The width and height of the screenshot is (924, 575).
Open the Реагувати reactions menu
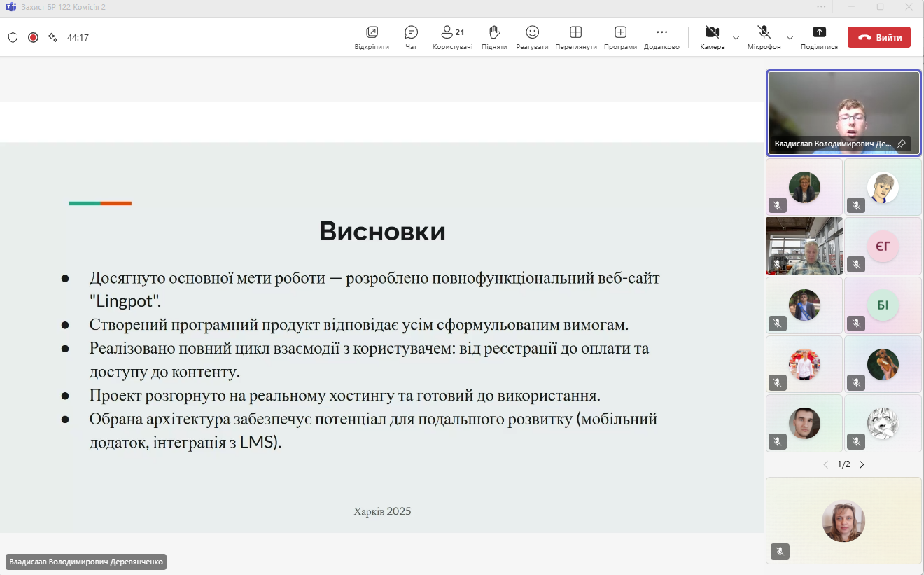[532, 38]
